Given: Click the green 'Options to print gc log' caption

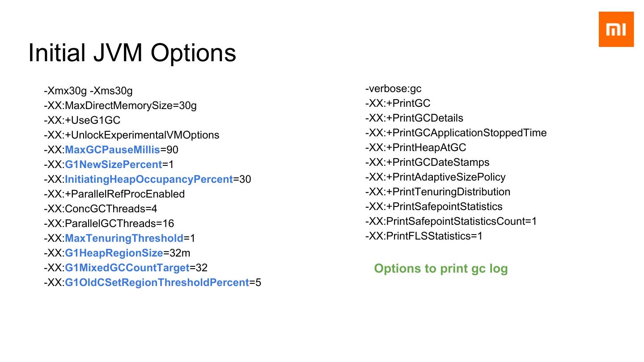Looking at the screenshot, I should pos(441,269).
